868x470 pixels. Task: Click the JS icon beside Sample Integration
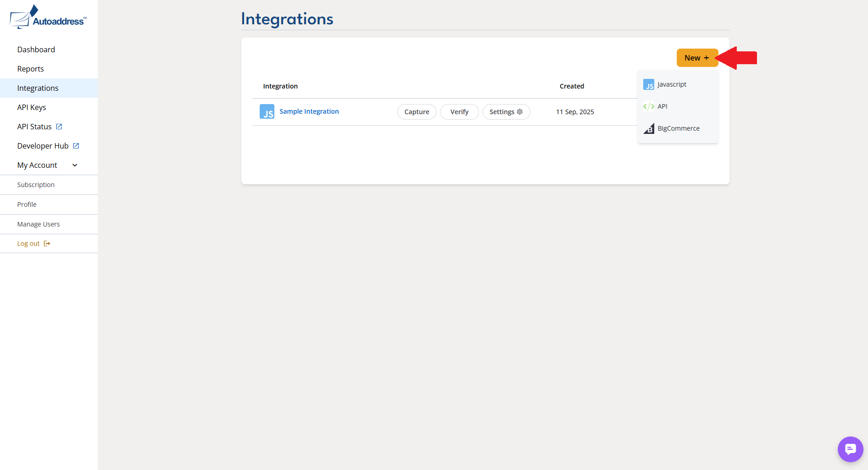click(x=267, y=111)
